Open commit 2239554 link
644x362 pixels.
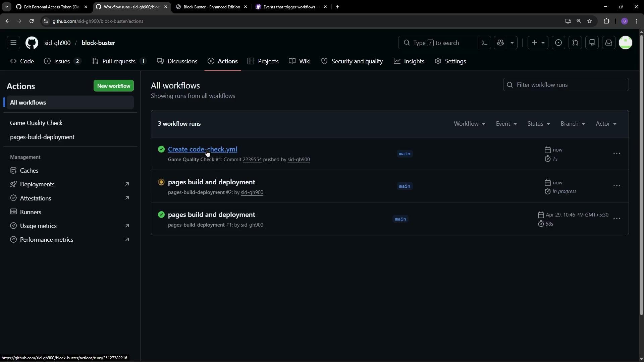click(252, 160)
